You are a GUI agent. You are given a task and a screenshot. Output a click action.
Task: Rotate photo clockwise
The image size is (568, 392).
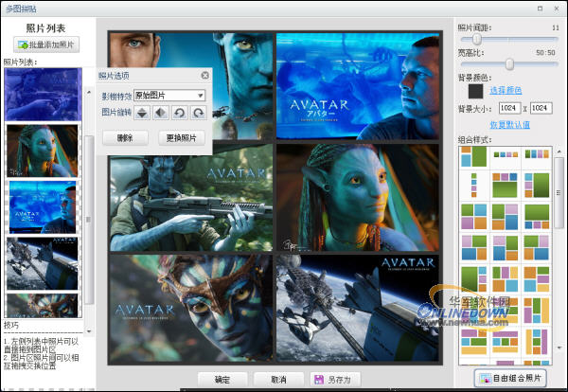pos(198,112)
